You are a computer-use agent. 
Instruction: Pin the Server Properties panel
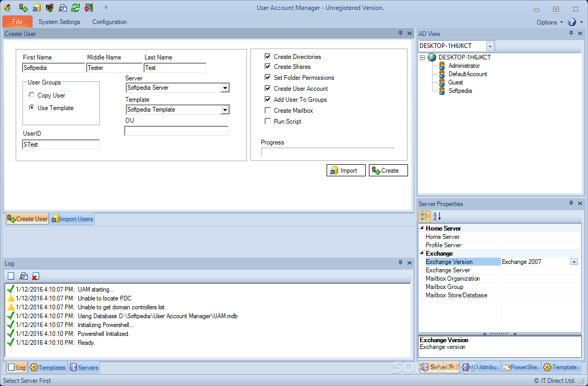(571, 203)
